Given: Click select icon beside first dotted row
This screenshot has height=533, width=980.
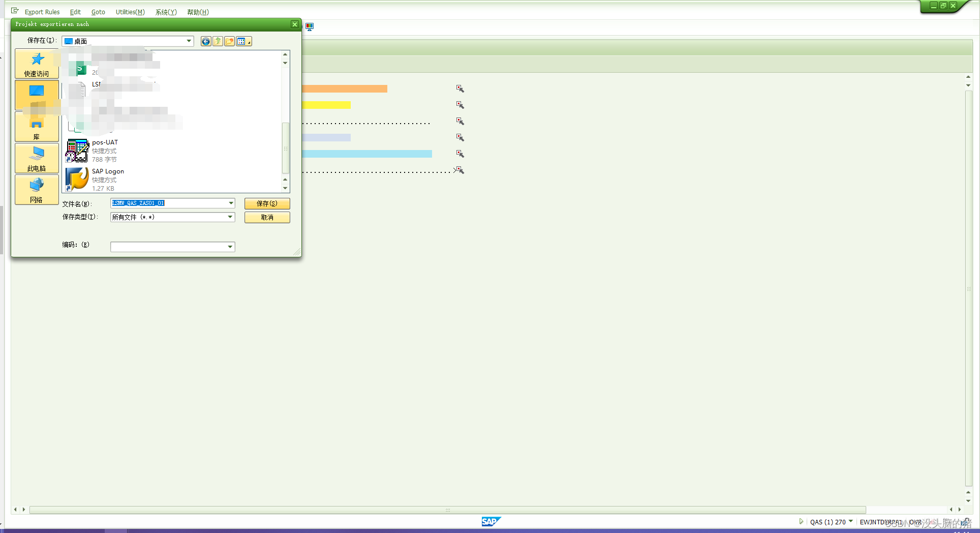Looking at the screenshot, I should coord(460,121).
